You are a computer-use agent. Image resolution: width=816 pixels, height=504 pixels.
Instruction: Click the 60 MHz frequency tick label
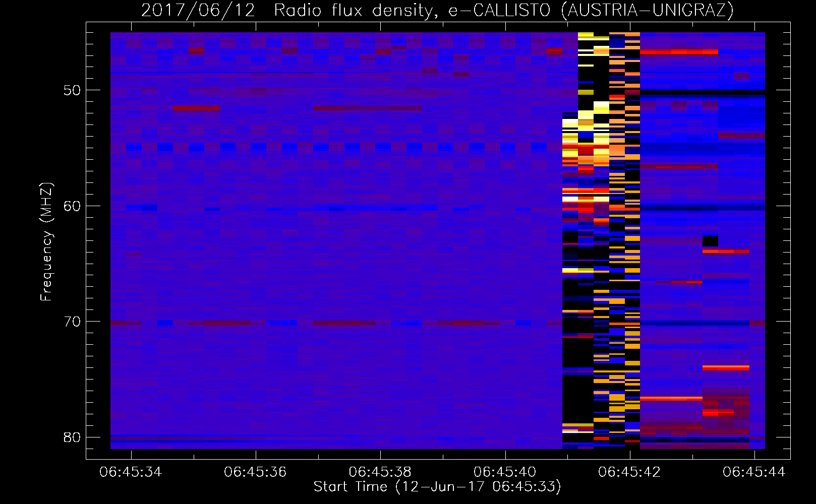[72, 206]
